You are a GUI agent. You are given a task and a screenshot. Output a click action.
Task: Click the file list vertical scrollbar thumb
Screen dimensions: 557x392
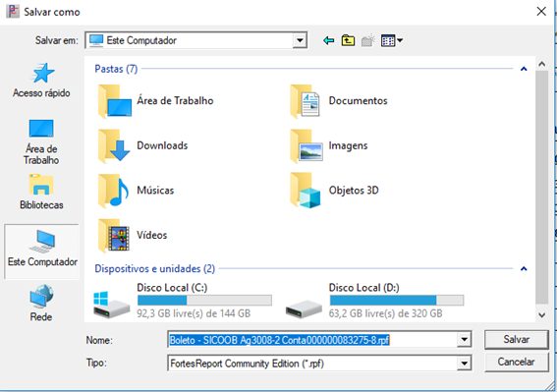tap(541, 188)
